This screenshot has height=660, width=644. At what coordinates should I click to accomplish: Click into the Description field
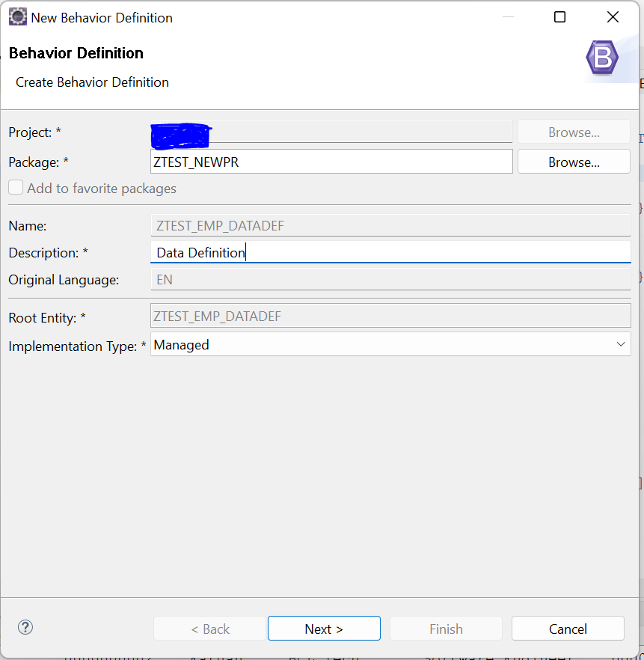390,252
